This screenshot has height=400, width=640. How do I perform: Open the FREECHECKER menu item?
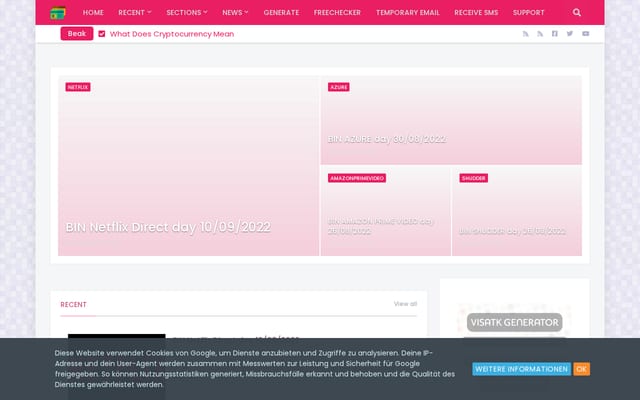point(337,13)
